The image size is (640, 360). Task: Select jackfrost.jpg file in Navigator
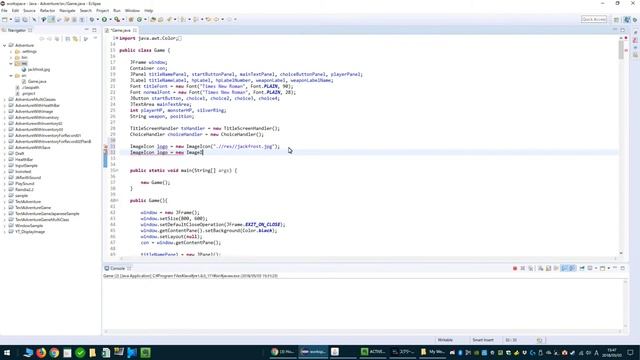39,69
